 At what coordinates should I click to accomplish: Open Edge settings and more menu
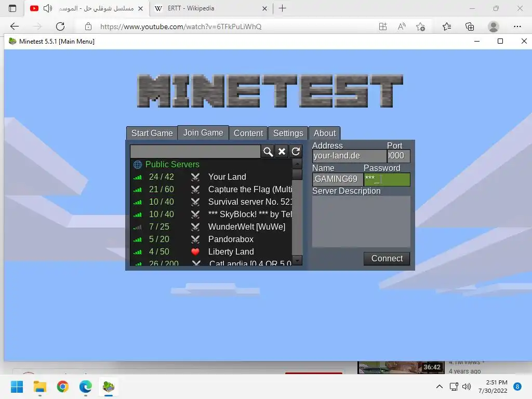click(517, 26)
